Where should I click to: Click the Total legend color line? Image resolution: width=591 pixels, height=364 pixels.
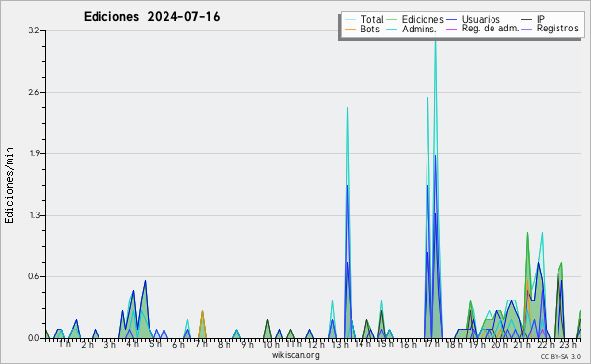point(350,20)
